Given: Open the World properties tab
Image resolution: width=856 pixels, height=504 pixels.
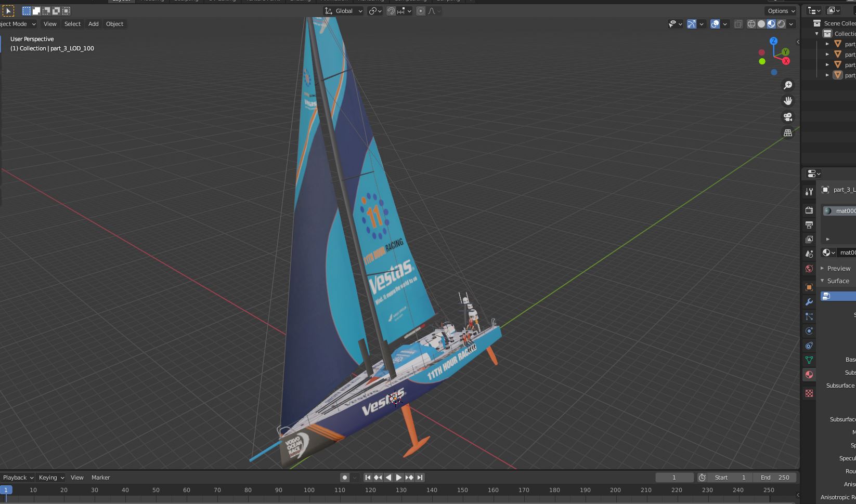Looking at the screenshot, I should (809, 269).
